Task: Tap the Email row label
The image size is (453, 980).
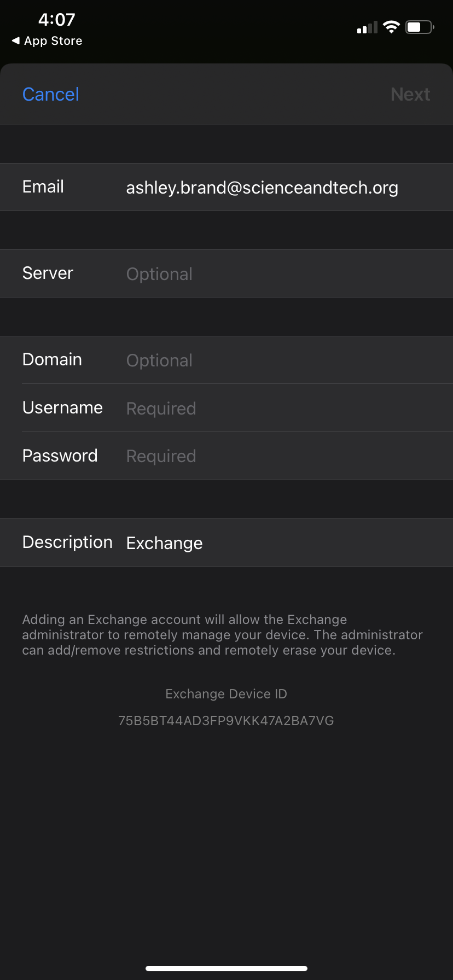Action: point(43,186)
